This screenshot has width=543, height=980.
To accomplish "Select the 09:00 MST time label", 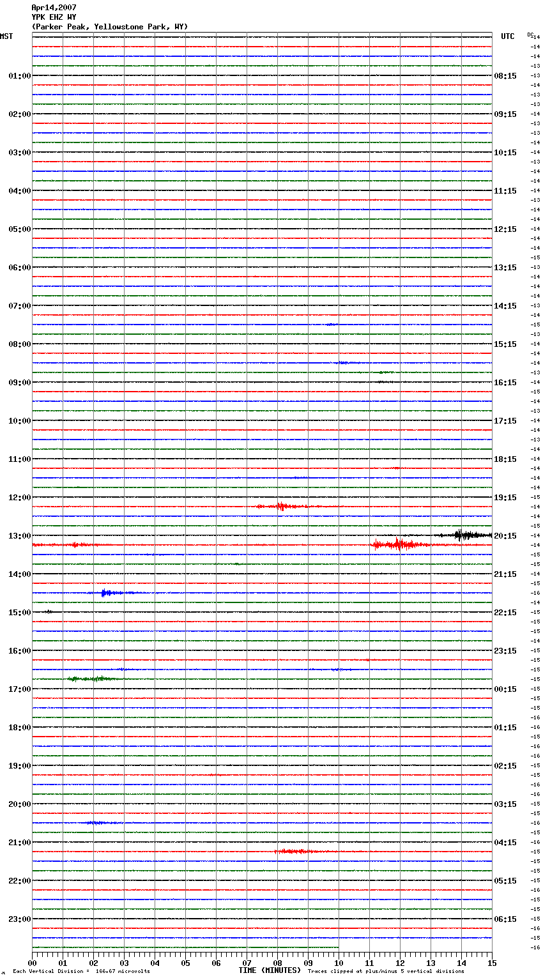I will coord(19,383).
